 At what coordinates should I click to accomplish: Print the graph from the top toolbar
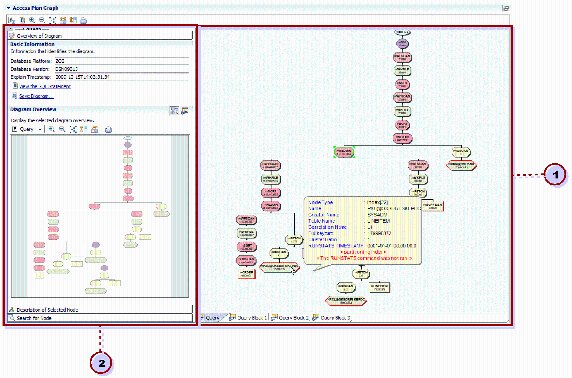pyautogui.click(x=84, y=20)
